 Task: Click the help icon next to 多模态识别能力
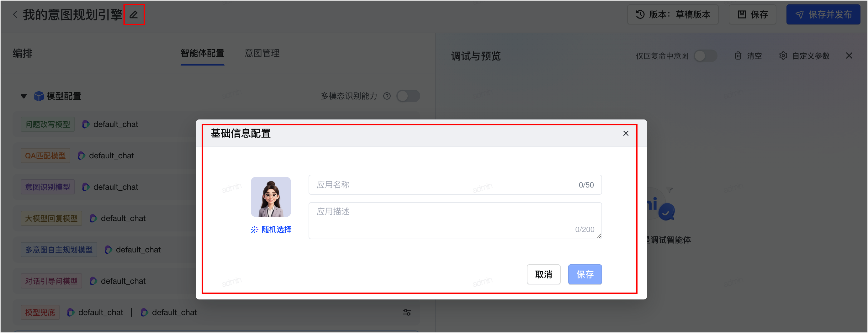click(387, 96)
